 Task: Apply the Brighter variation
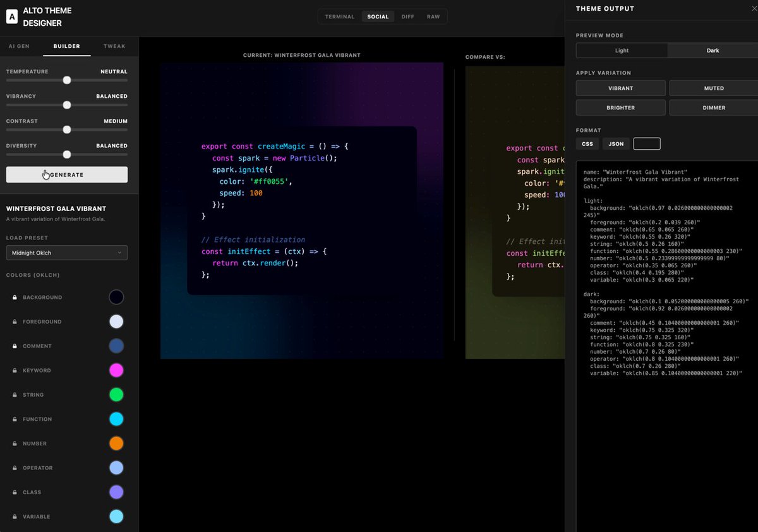point(621,108)
